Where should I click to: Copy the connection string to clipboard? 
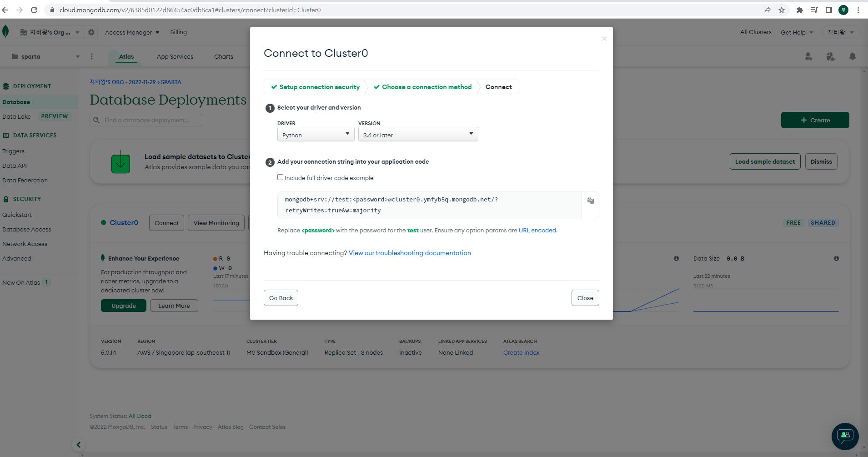click(590, 201)
